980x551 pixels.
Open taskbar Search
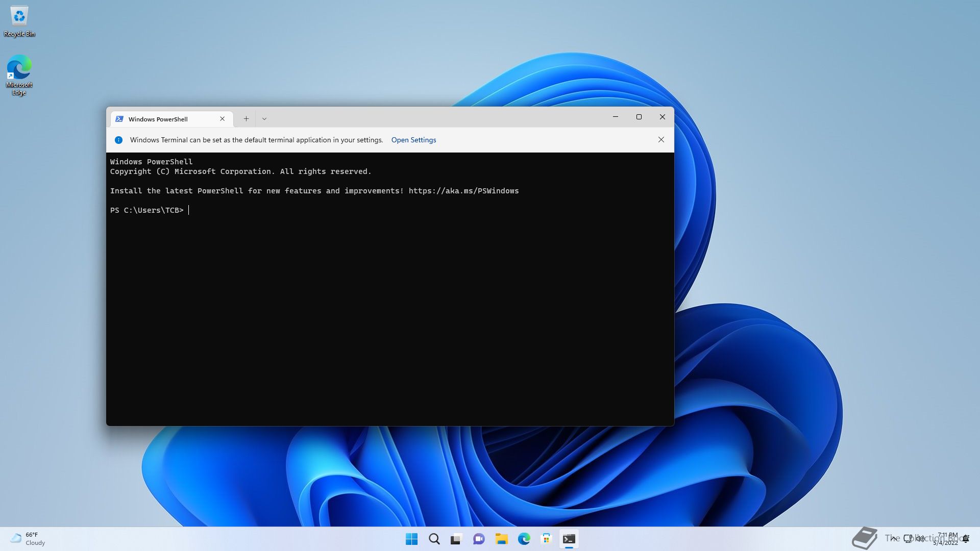coord(434,539)
